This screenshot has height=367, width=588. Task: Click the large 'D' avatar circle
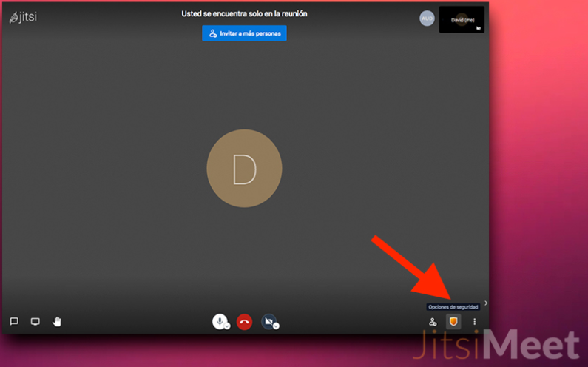click(244, 169)
